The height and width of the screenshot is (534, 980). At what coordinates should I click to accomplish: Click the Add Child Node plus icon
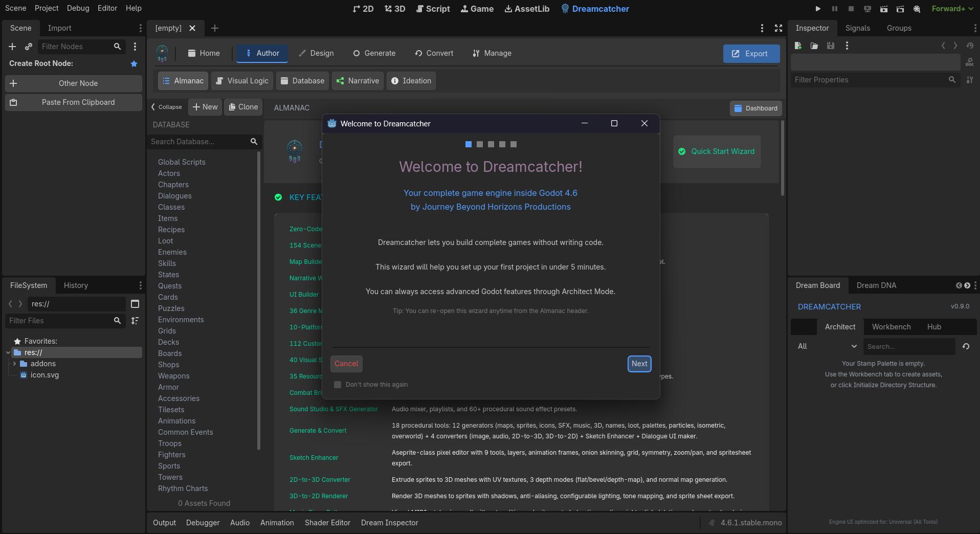pyautogui.click(x=12, y=47)
